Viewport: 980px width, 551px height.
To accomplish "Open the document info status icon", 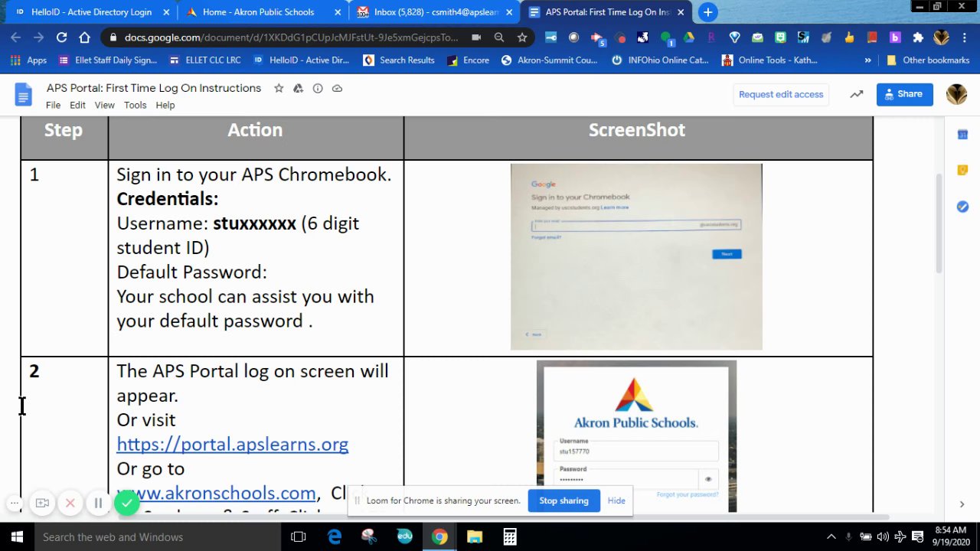I will pyautogui.click(x=318, y=88).
